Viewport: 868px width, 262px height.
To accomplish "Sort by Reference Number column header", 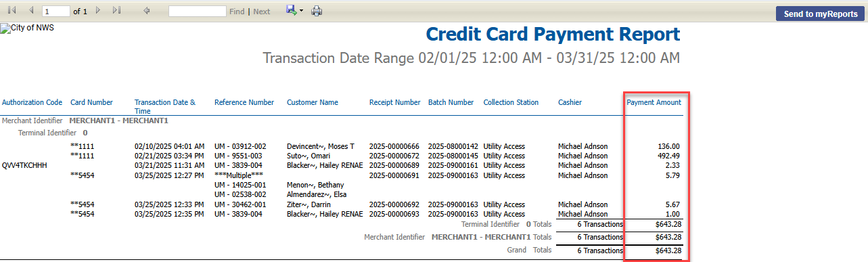I will click(244, 102).
